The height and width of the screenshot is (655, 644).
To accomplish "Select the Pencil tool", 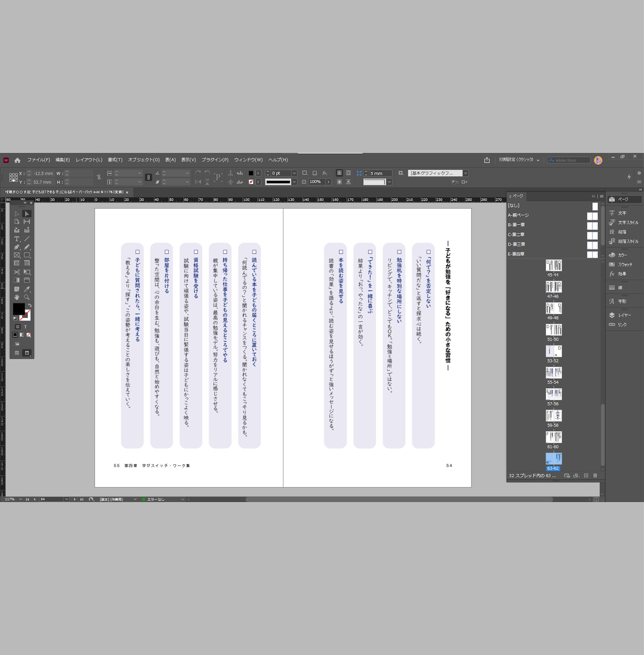I will pos(27,247).
